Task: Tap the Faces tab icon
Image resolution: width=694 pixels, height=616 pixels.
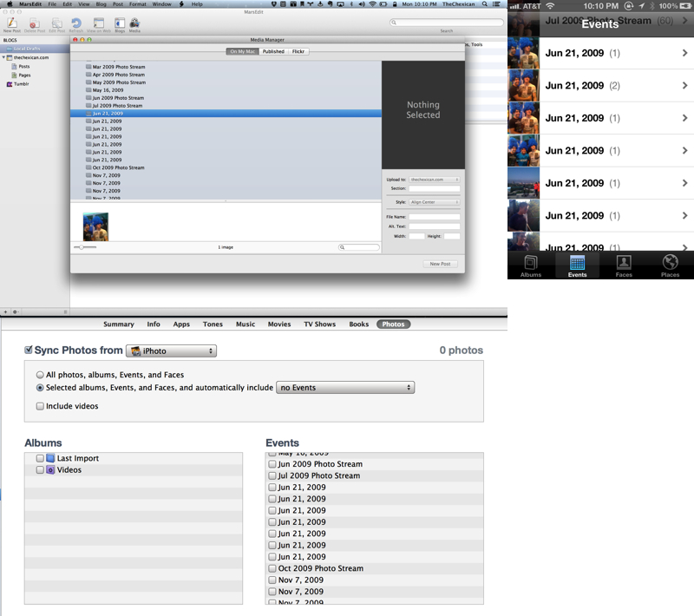Action: [624, 264]
